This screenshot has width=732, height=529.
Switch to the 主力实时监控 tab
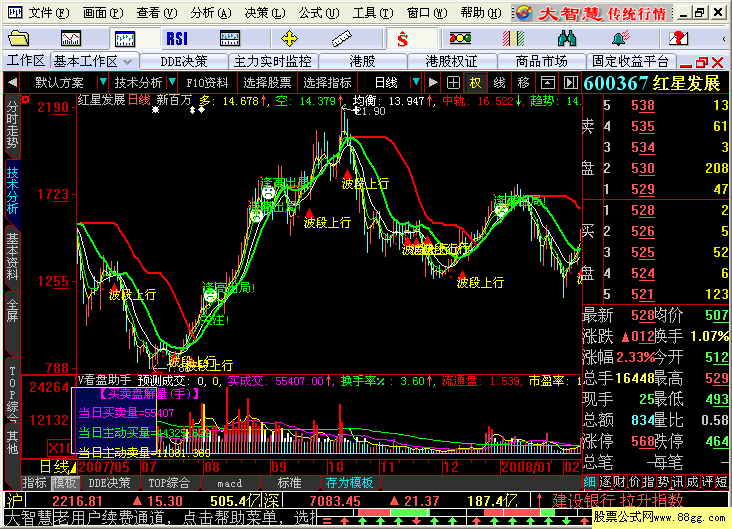pos(273,61)
